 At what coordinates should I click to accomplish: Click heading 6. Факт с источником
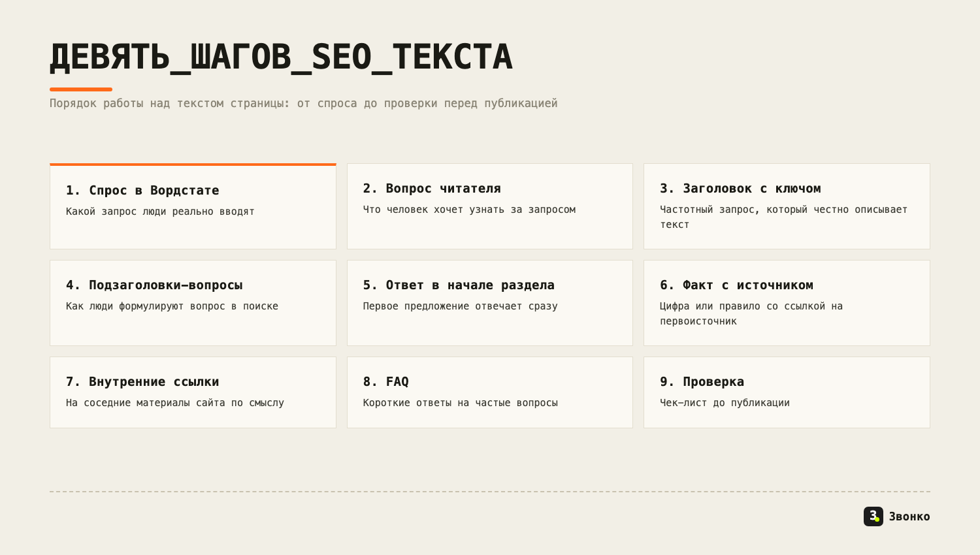(736, 285)
